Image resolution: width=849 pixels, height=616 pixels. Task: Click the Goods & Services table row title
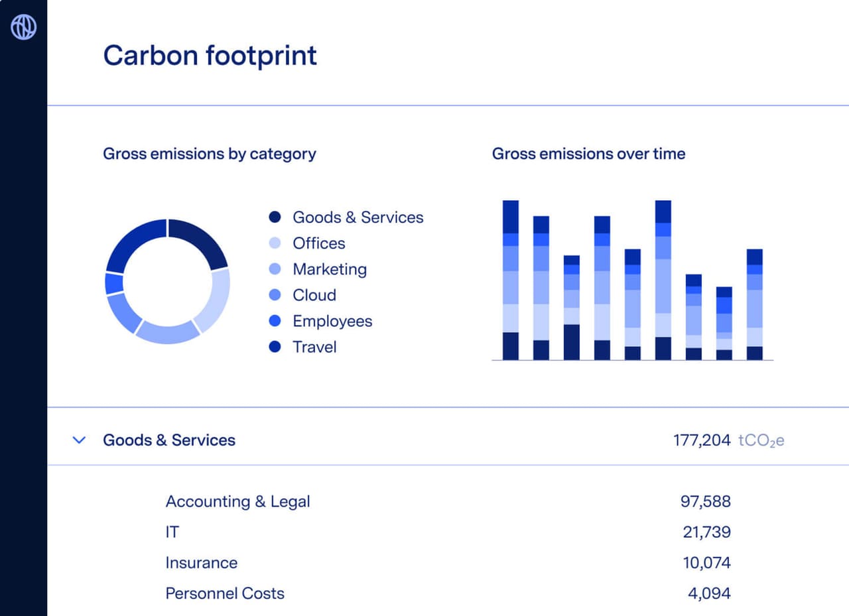(x=169, y=440)
